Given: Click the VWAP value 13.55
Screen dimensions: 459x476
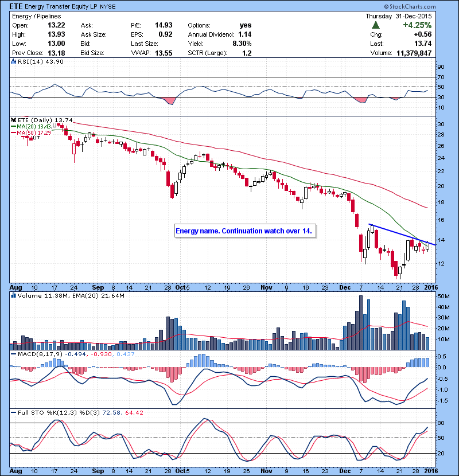Looking at the screenshot, I should tap(164, 53).
